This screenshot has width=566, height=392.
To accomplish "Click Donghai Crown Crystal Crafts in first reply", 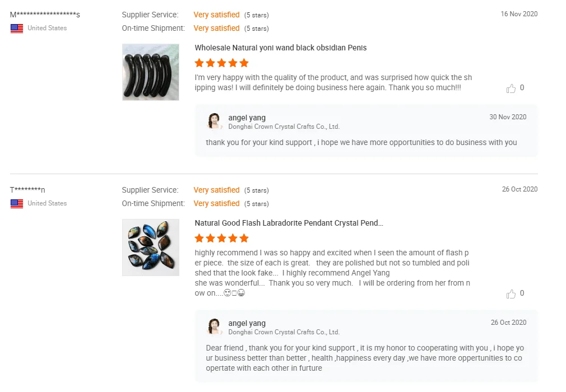I will (284, 127).
